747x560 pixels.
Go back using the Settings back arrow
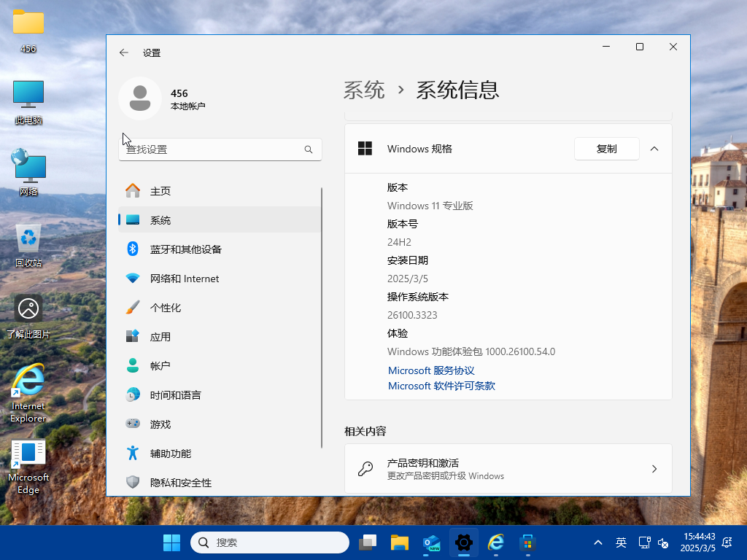tap(124, 52)
